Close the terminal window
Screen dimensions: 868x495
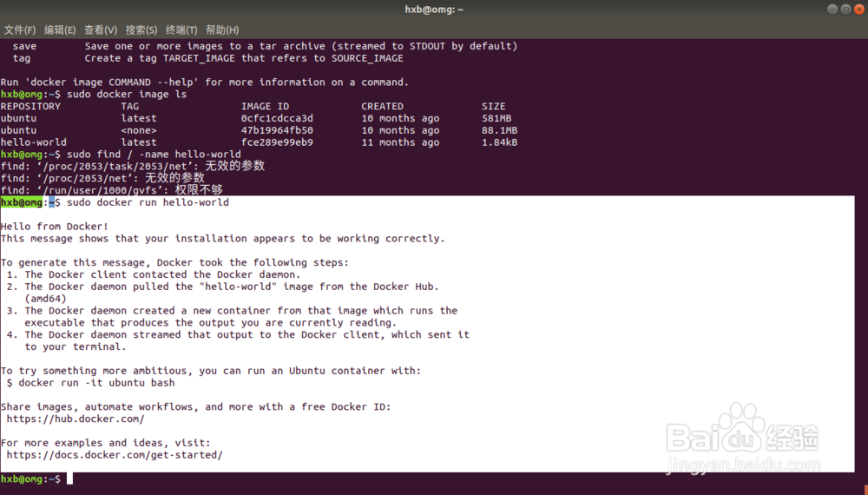click(x=859, y=9)
